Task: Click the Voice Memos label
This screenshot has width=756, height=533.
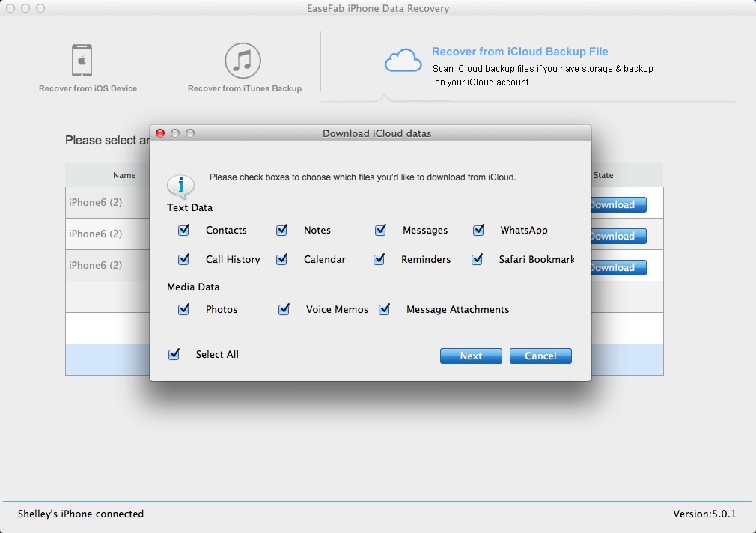Action: (337, 309)
